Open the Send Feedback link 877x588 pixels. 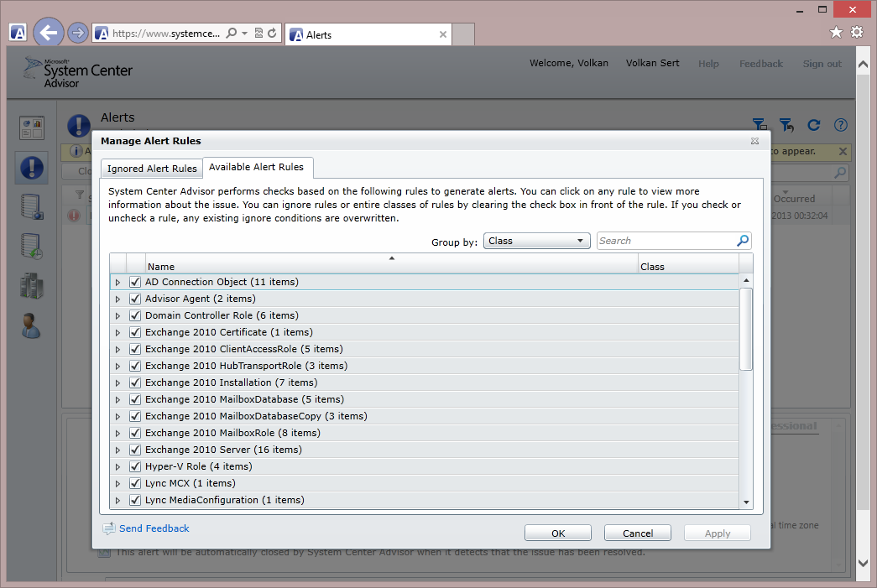(154, 528)
